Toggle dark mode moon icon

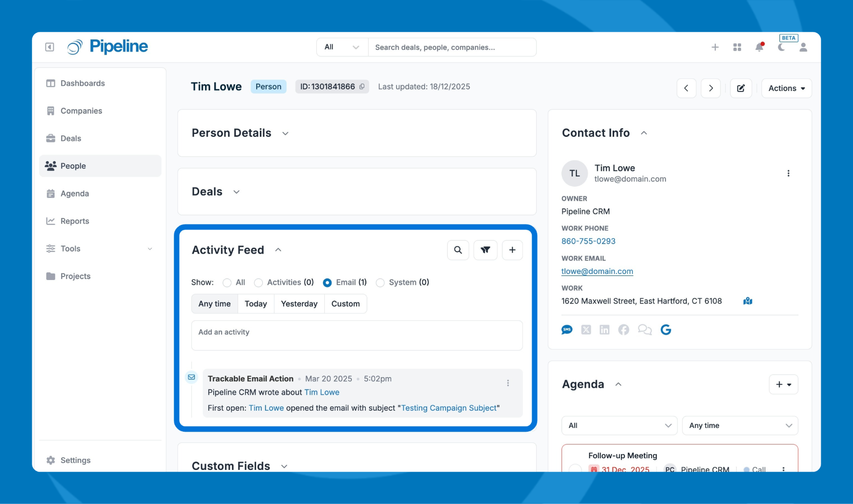click(781, 47)
